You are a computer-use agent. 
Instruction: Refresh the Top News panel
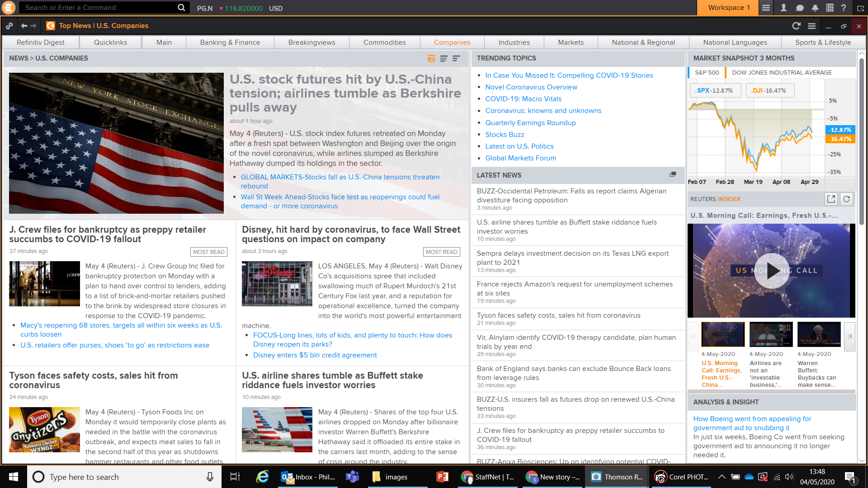(796, 26)
